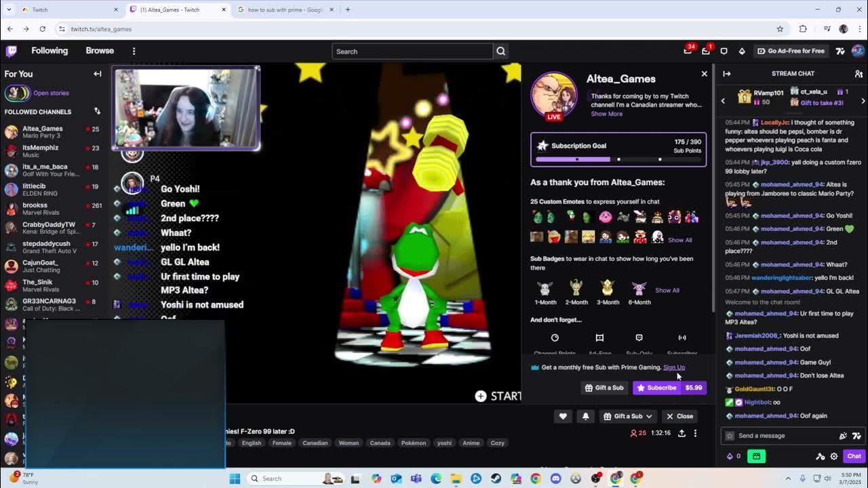The height and width of the screenshot is (488, 868).
Task: Click the Get Bits diamond icon in the top bar
Action: pos(741,51)
